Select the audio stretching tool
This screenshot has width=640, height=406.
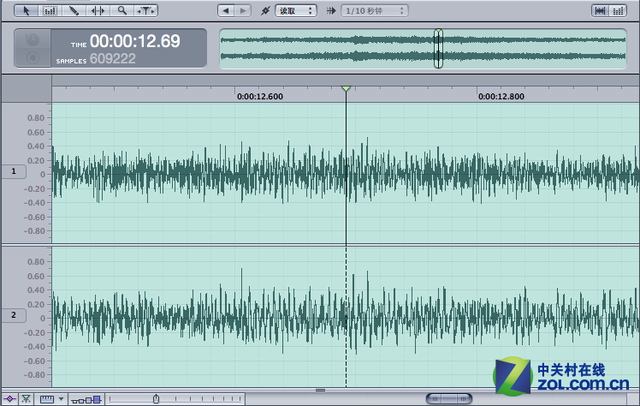tap(98, 10)
